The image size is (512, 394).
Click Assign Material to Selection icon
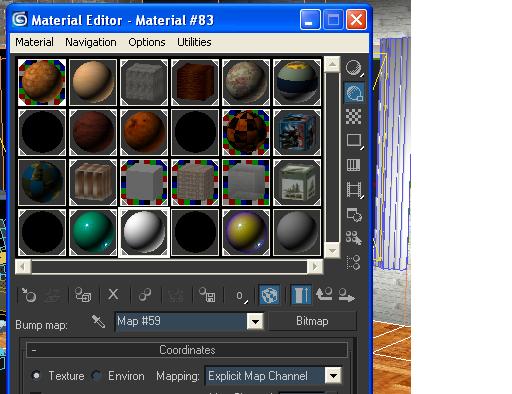point(83,295)
